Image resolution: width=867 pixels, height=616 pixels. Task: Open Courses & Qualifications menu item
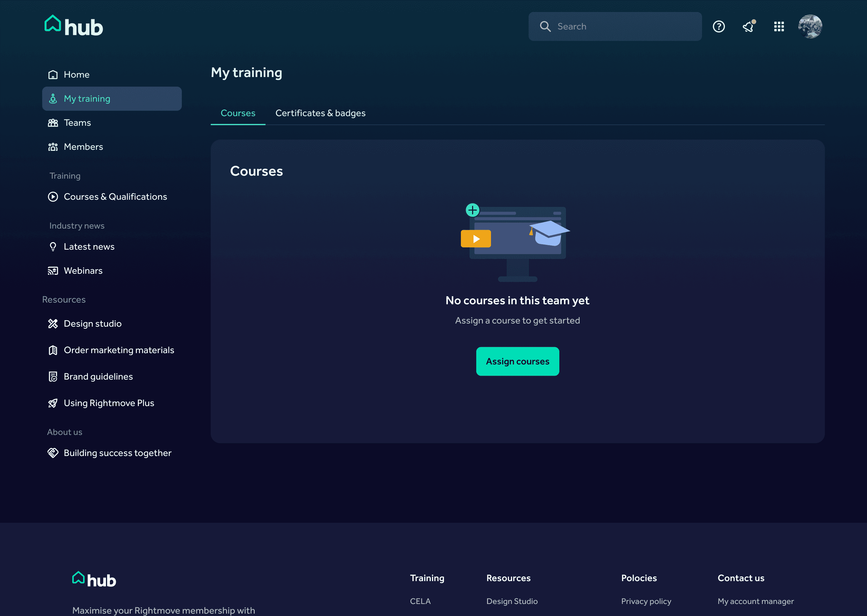115,197
